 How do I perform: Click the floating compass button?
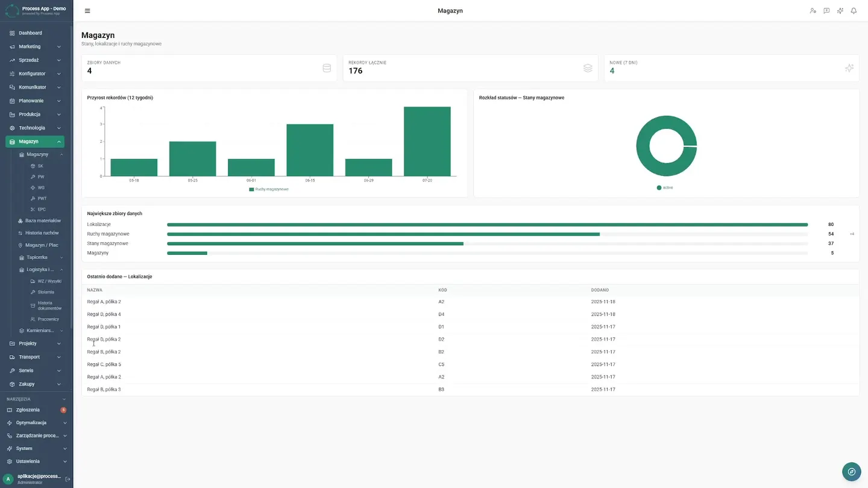pos(852,472)
